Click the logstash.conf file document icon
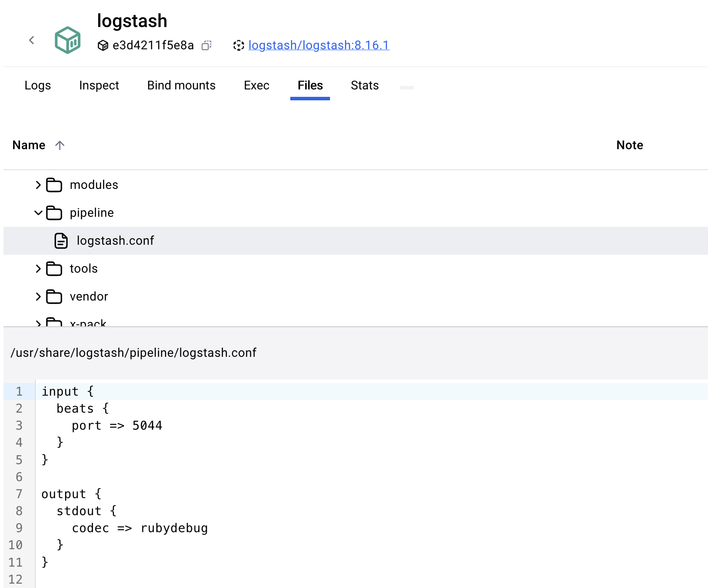Image resolution: width=708 pixels, height=588 pixels. point(61,241)
